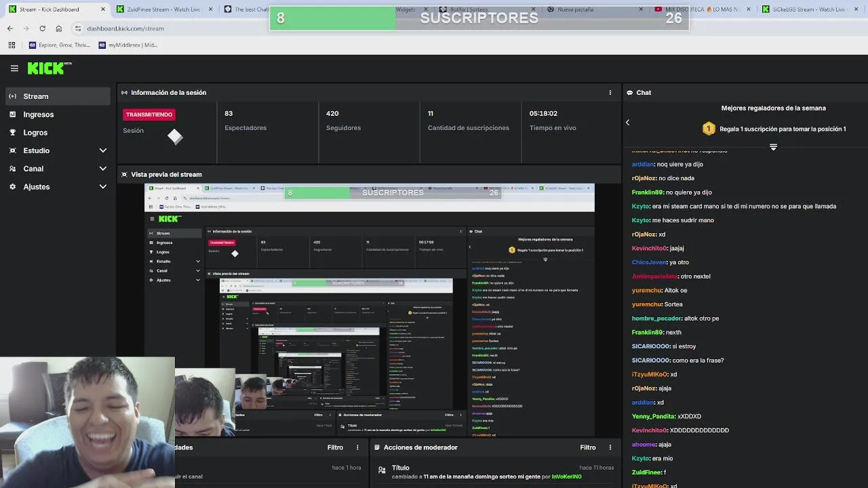
Task: Click the "hace 11 horas" timestamp
Action: point(597,468)
